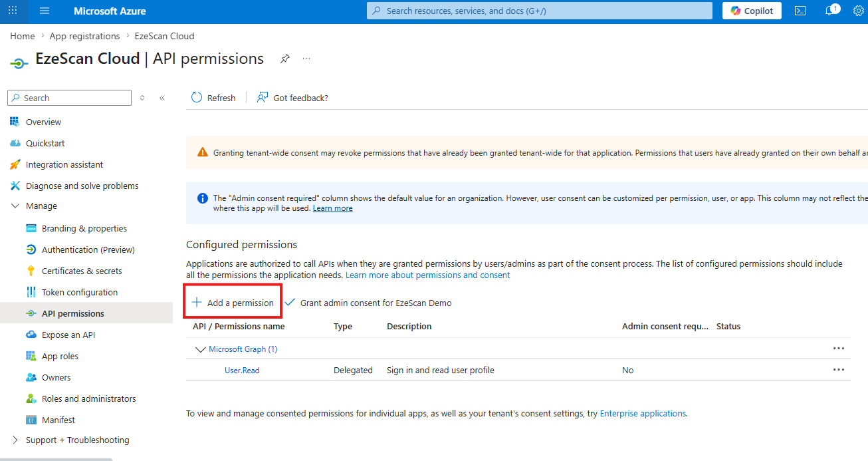Collapse the Manage section
The width and height of the screenshot is (868, 461).
tap(15, 206)
